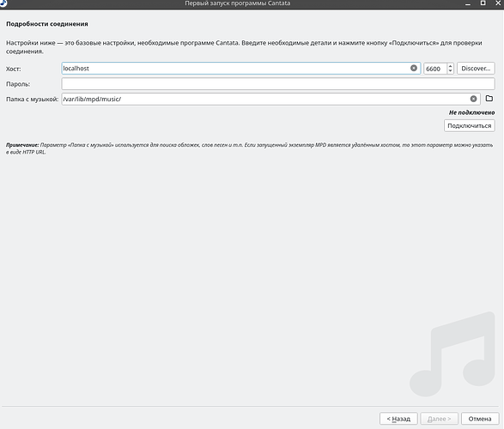The height and width of the screenshot is (429, 504).
Task: Decrease the port number with the down arrow
Action: (450, 71)
